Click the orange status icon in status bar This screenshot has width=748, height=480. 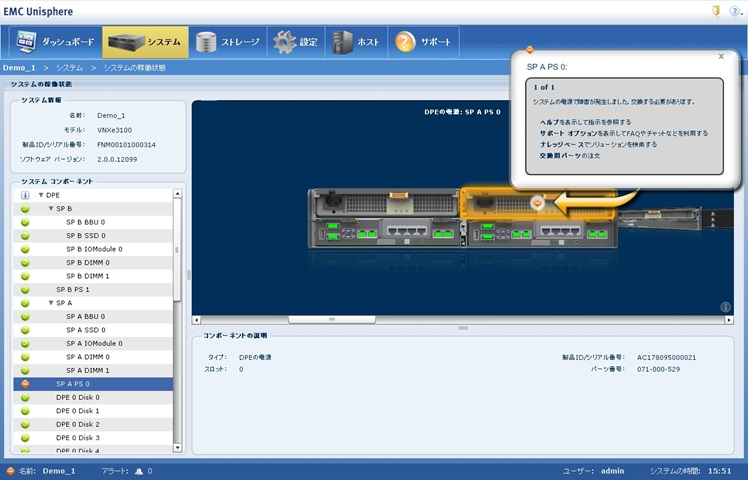[x=10, y=471]
